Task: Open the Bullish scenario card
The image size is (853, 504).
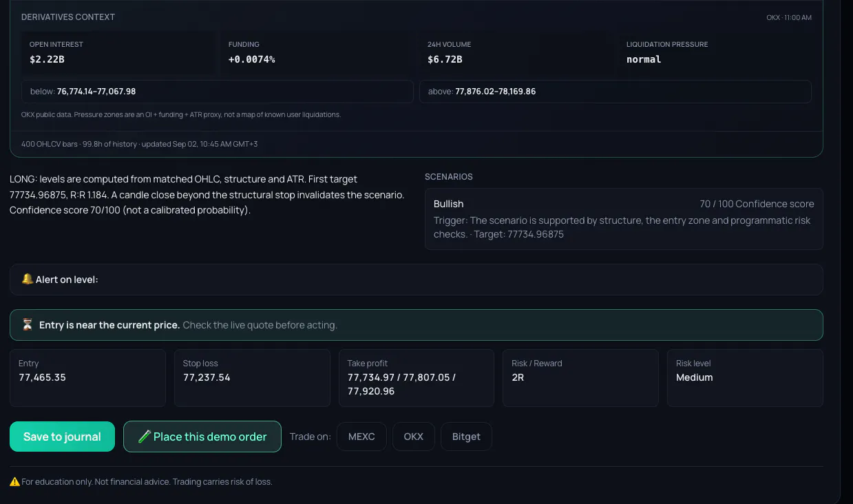Action: pos(624,219)
